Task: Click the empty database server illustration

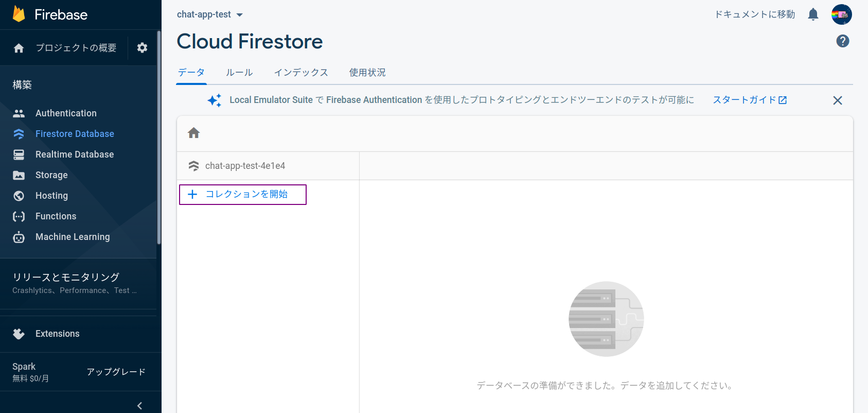Action: click(606, 319)
